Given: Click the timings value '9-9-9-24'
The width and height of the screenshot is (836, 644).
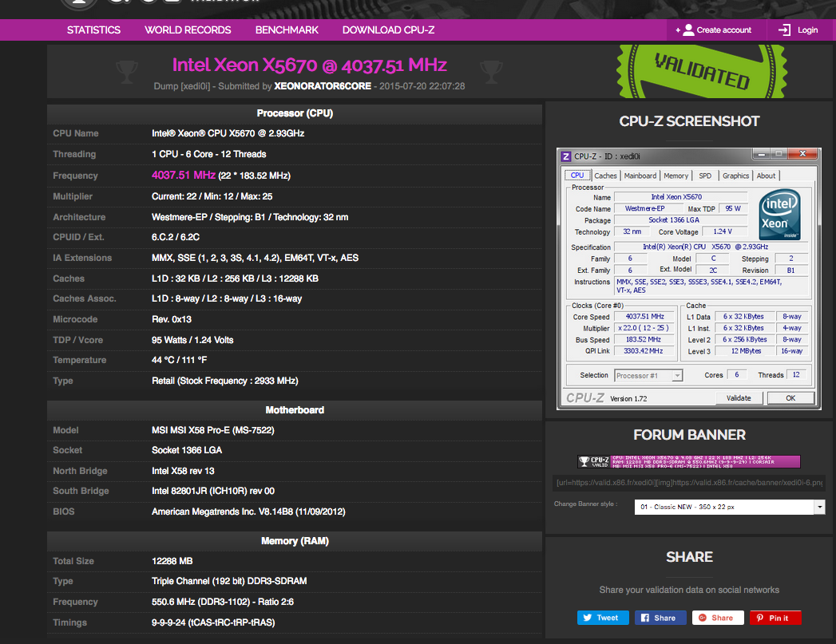Looking at the screenshot, I should pyautogui.click(x=169, y=622).
